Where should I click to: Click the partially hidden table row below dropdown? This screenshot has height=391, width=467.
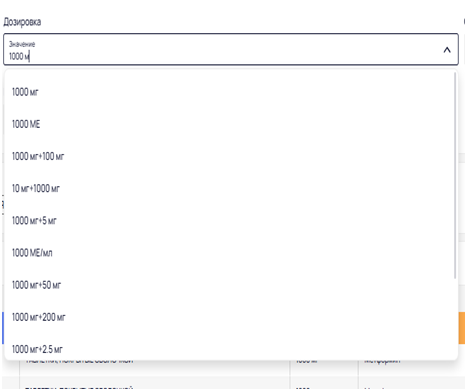233,361
